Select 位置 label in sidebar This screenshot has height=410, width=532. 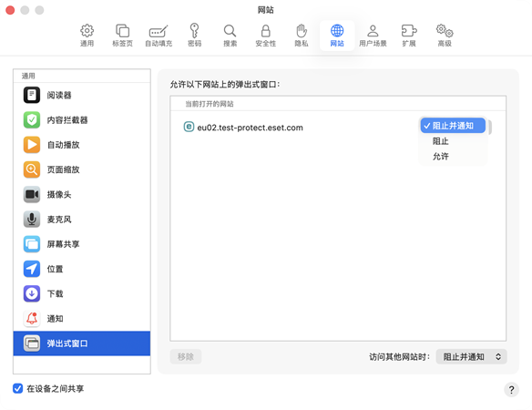tap(55, 269)
